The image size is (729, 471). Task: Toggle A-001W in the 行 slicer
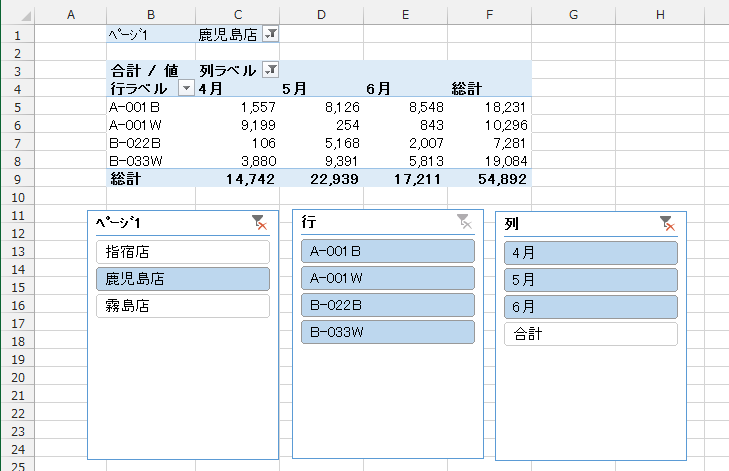tap(387, 278)
